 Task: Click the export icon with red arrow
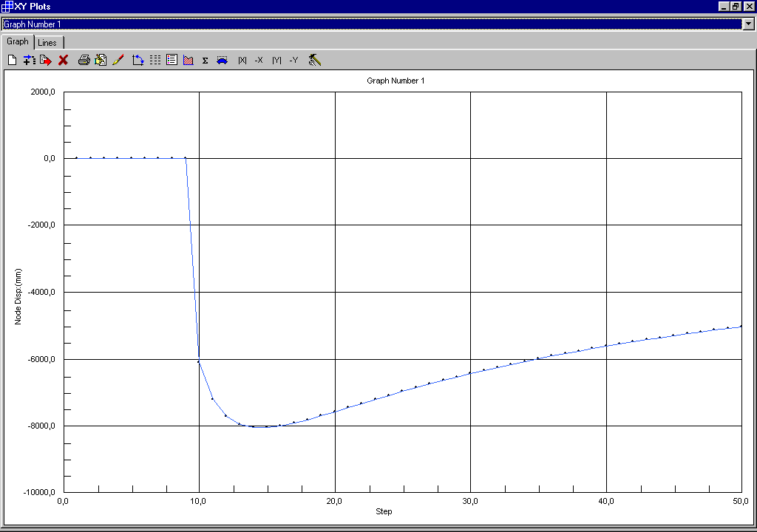[46, 60]
